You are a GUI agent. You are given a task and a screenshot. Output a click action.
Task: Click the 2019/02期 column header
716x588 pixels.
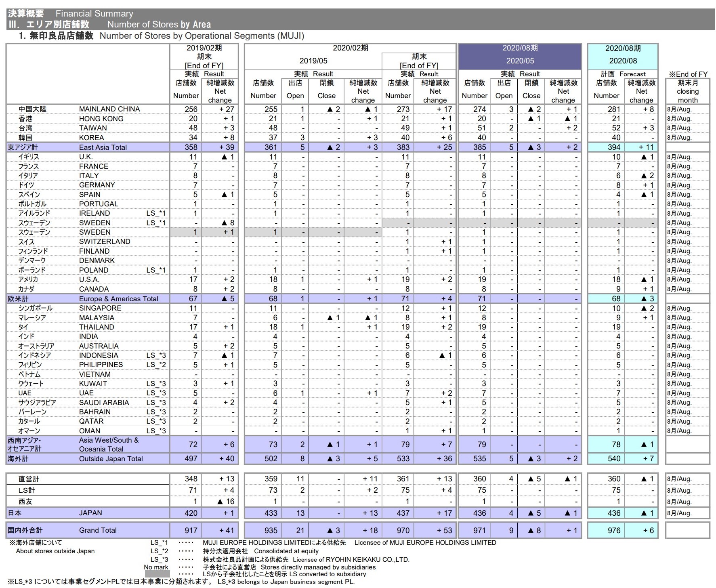(204, 48)
